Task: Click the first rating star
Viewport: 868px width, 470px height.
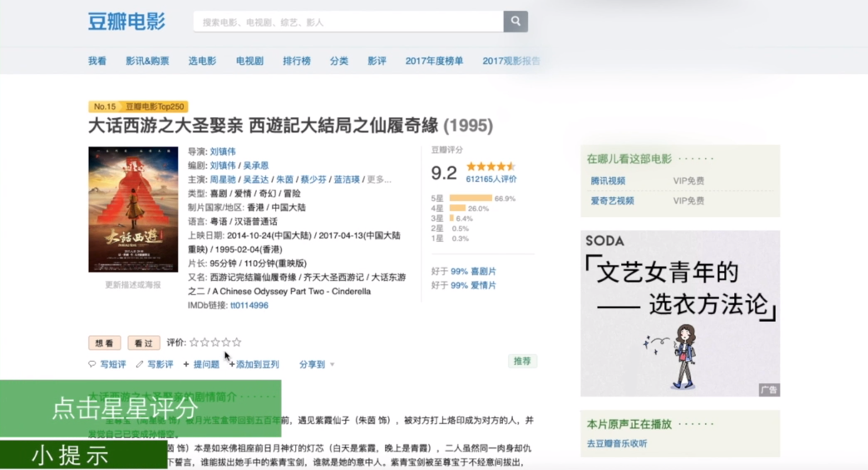Action: click(x=194, y=343)
